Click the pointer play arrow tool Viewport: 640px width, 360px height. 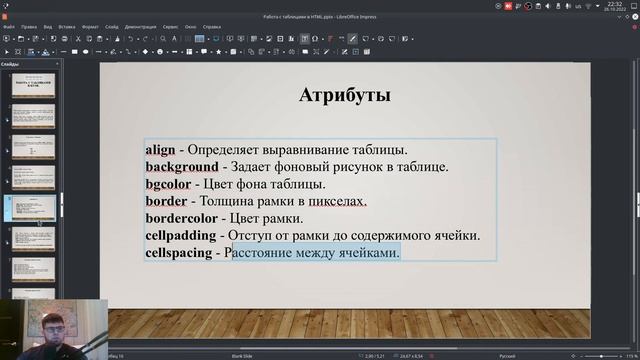click(x=7, y=52)
